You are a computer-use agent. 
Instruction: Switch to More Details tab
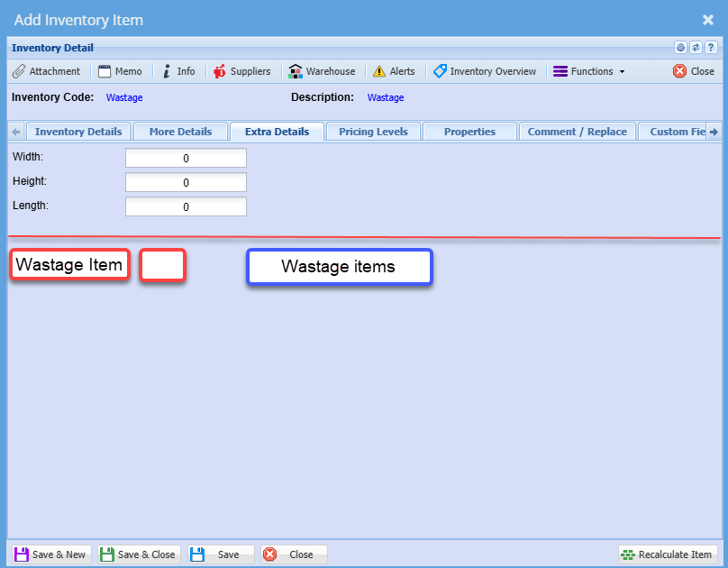click(x=180, y=132)
